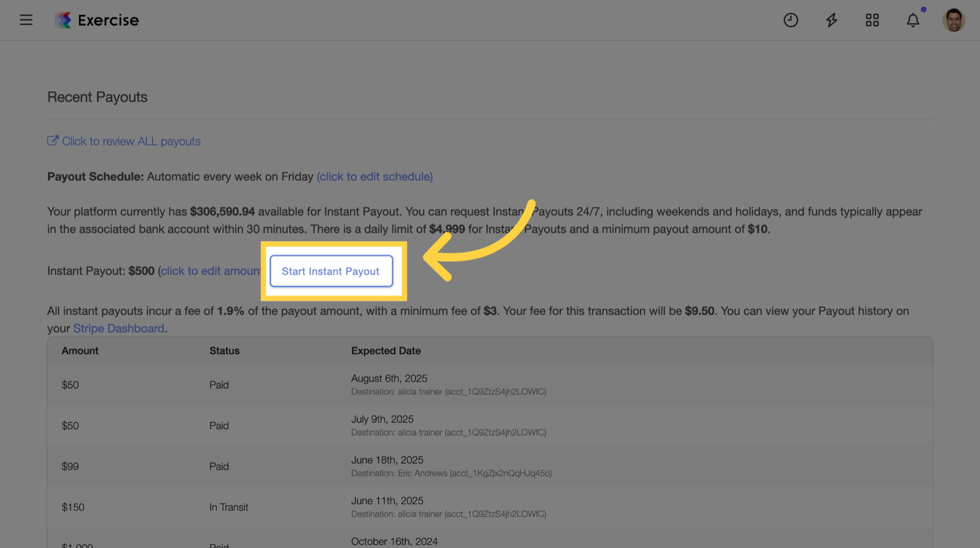Select the Expected Date column header
Screen dimensions: 980x548
point(386,351)
